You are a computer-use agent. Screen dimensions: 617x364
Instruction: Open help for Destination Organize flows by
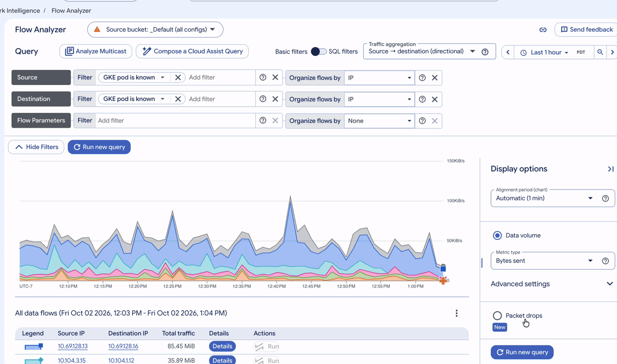(x=422, y=99)
